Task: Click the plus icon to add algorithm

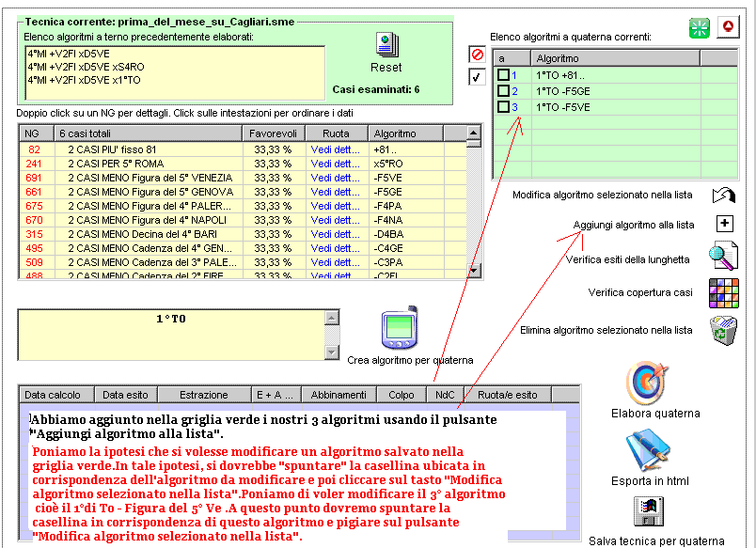Action: [725, 224]
